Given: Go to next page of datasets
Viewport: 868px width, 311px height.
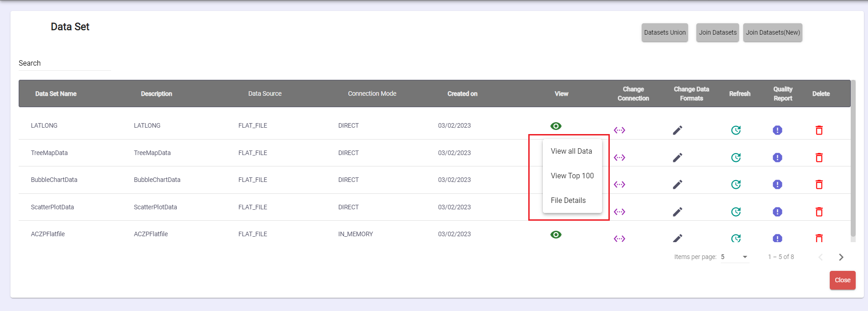Looking at the screenshot, I should 841,257.
